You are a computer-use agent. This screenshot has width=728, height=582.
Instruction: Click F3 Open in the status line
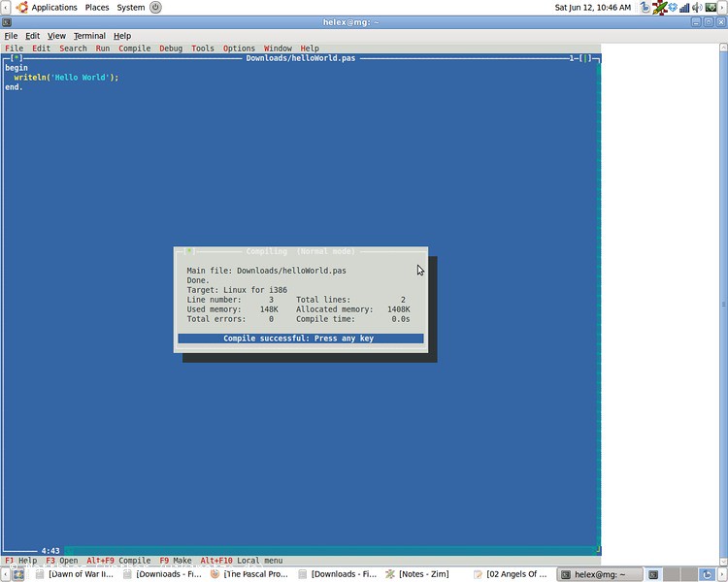click(x=62, y=561)
